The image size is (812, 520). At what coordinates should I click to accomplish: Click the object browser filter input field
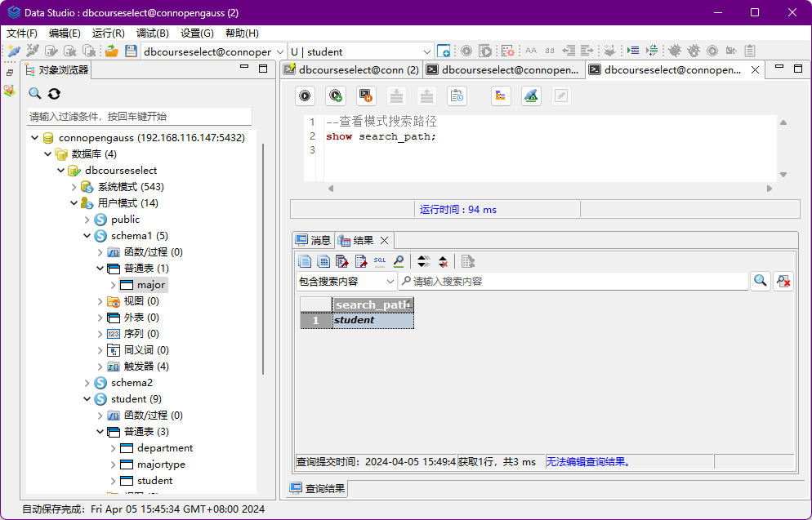point(139,117)
